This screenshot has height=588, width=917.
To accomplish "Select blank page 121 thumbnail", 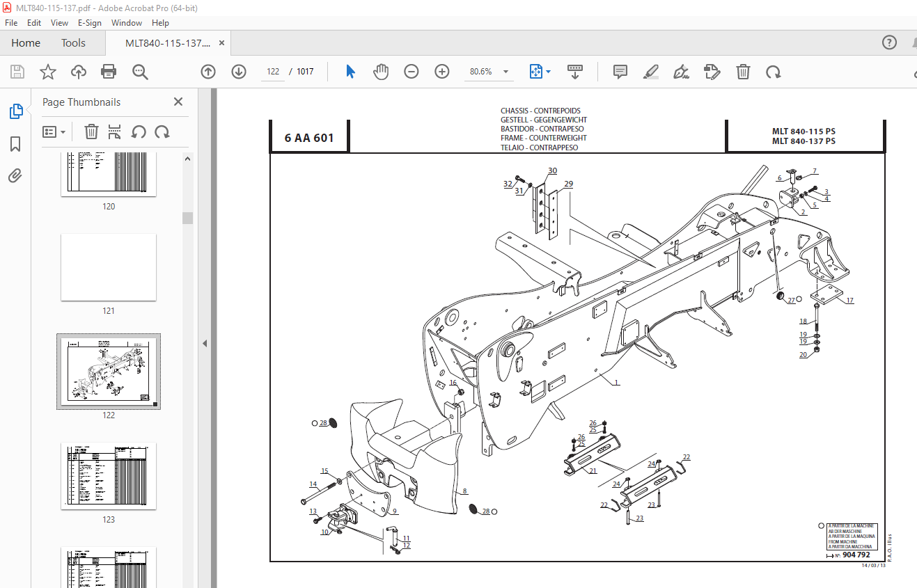I will point(109,267).
